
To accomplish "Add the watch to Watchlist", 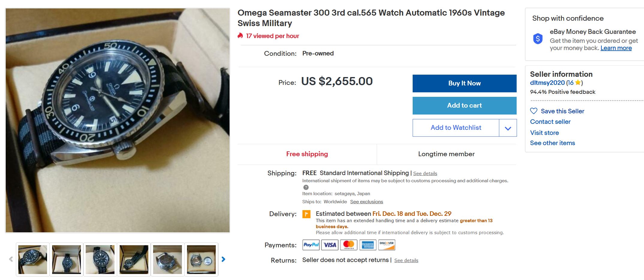I will (x=456, y=128).
